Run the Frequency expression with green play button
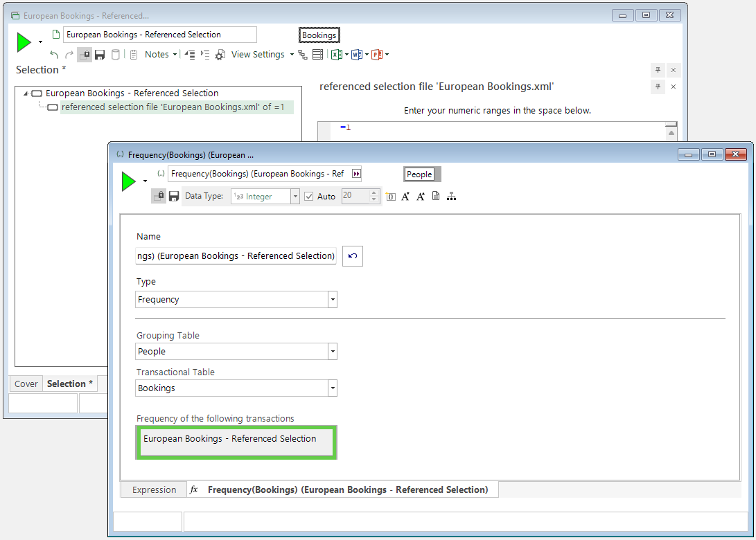This screenshot has width=756, height=540. click(x=128, y=181)
